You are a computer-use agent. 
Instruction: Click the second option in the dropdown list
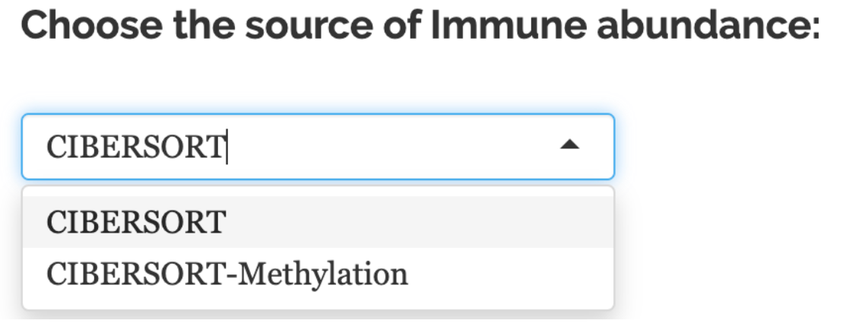[227, 274]
